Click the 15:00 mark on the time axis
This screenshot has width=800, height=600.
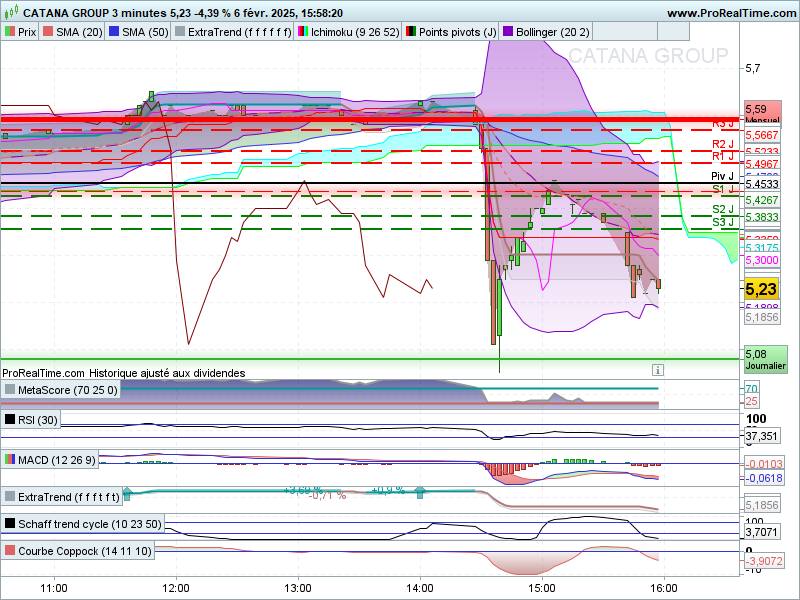(x=541, y=588)
